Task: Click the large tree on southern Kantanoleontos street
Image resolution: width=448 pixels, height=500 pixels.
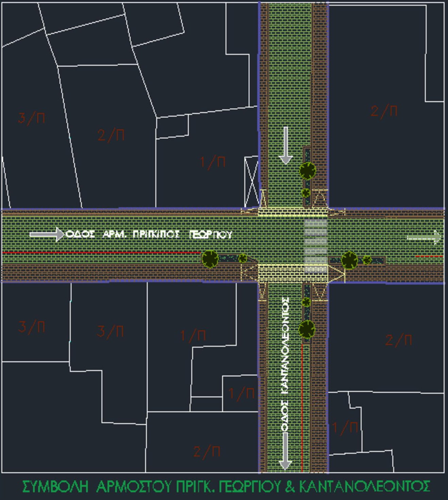Action: pos(307,329)
